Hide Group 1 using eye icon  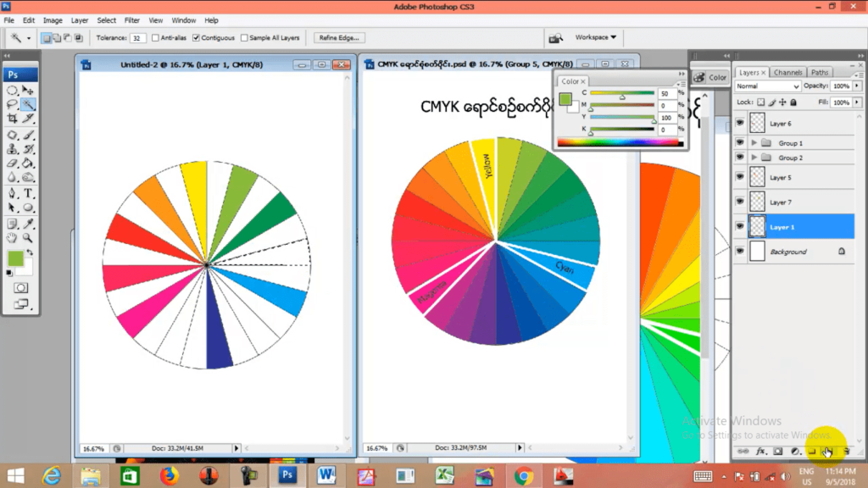pos(740,142)
